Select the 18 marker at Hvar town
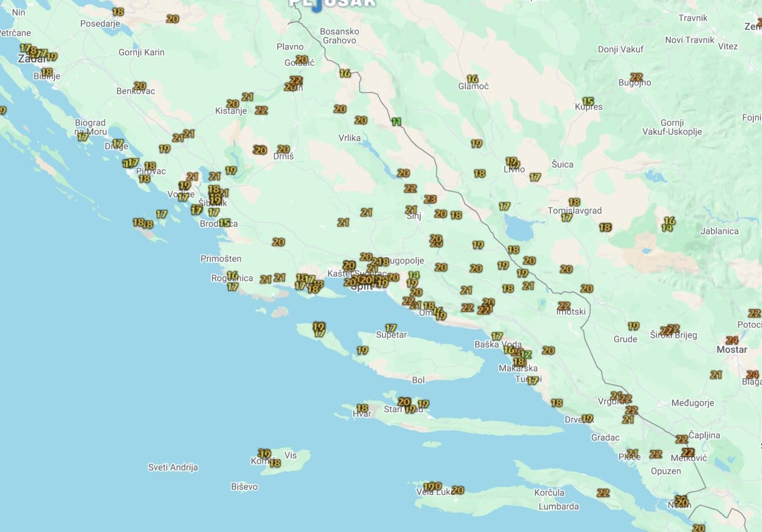This screenshot has height=532, width=762. (362, 408)
